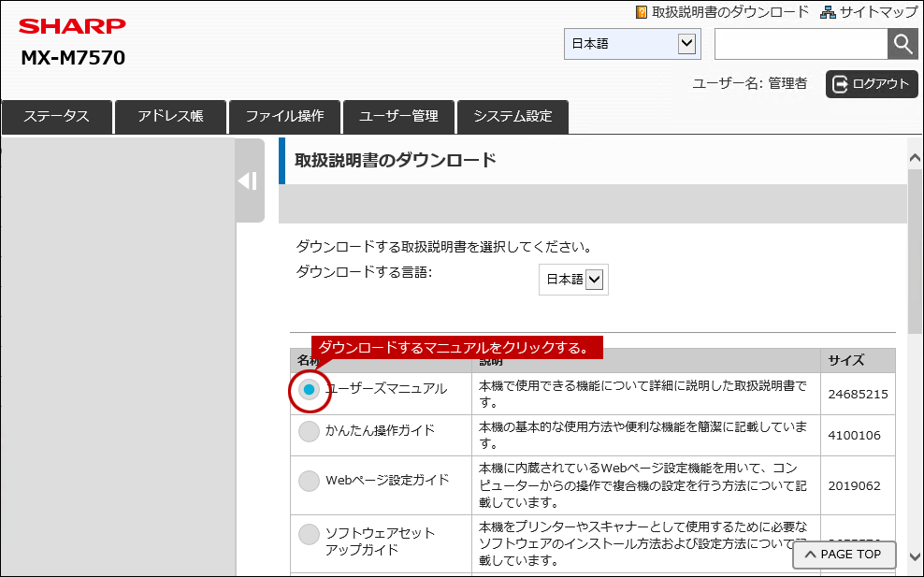The height and width of the screenshot is (577, 924).
Task: Switch to the ファイル操作 tab
Action: pyautogui.click(x=284, y=117)
